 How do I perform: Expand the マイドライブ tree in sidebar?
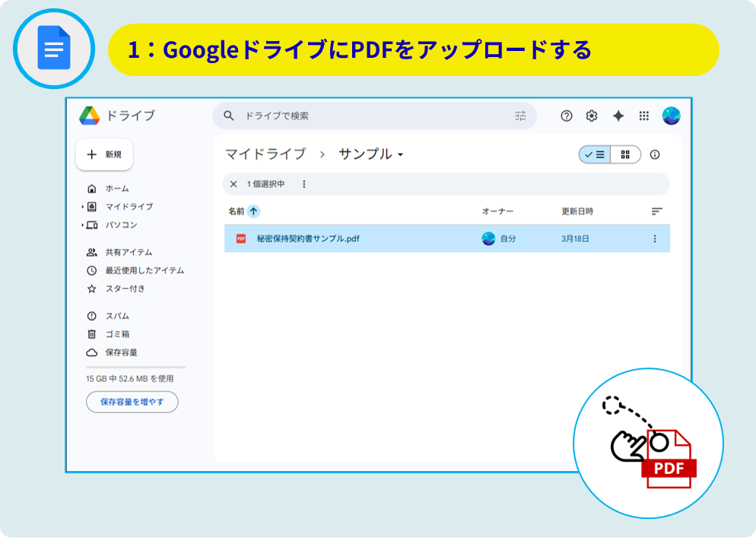pyautogui.click(x=82, y=207)
